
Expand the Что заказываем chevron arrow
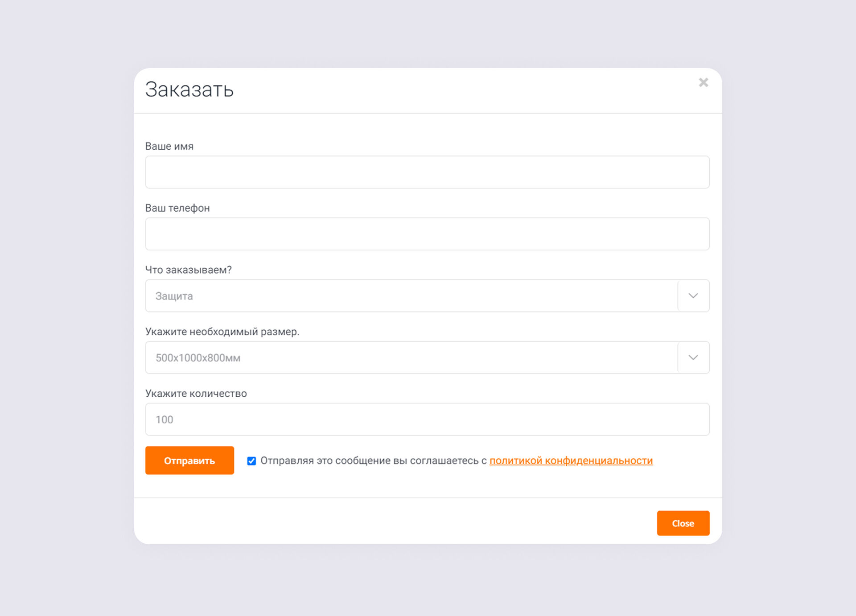[693, 296]
